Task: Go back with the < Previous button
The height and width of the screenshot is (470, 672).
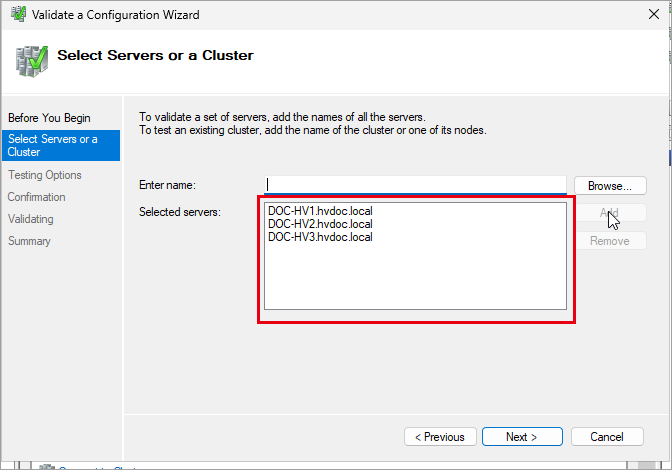Action: [440, 437]
